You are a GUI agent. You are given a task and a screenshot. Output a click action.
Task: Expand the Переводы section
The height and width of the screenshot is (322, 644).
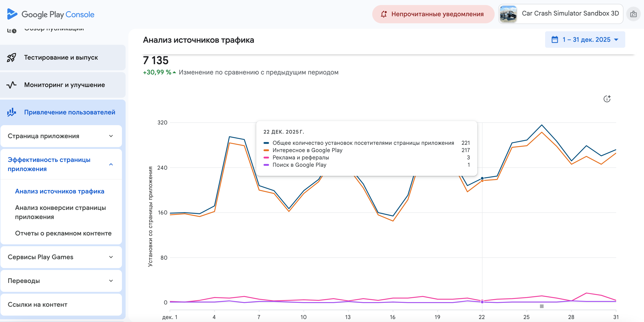[111, 281]
